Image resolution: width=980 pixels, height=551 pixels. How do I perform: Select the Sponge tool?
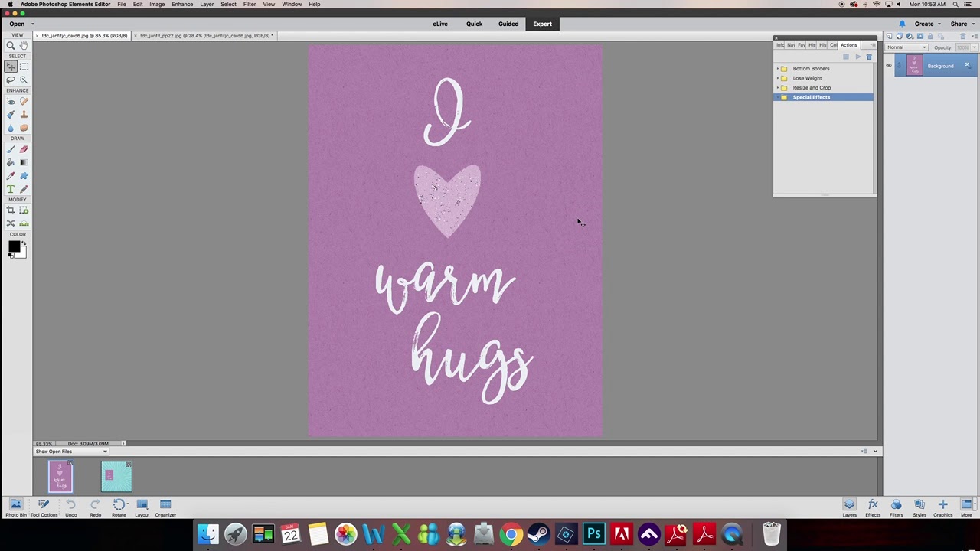pos(24,128)
